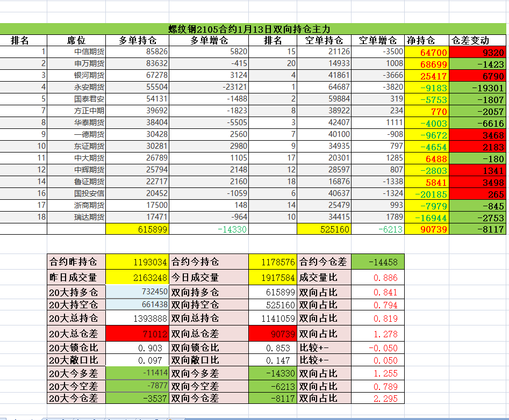Select the 一德期货 seat cell
Screen dimensions: 509x420
coord(76,134)
